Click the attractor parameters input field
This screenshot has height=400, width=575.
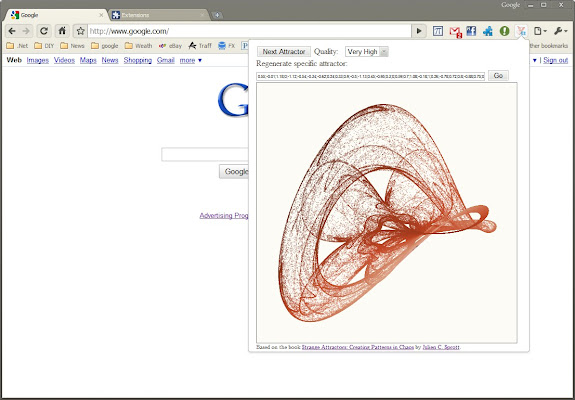click(x=370, y=76)
